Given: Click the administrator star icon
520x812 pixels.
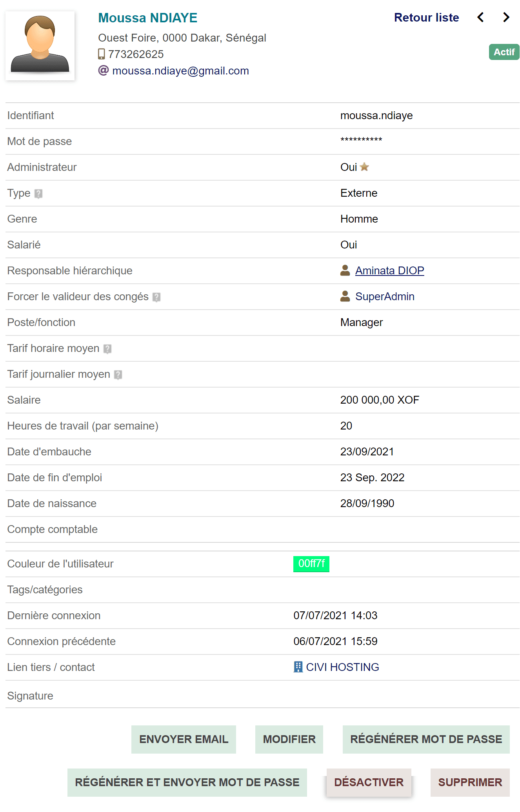Looking at the screenshot, I should [364, 167].
